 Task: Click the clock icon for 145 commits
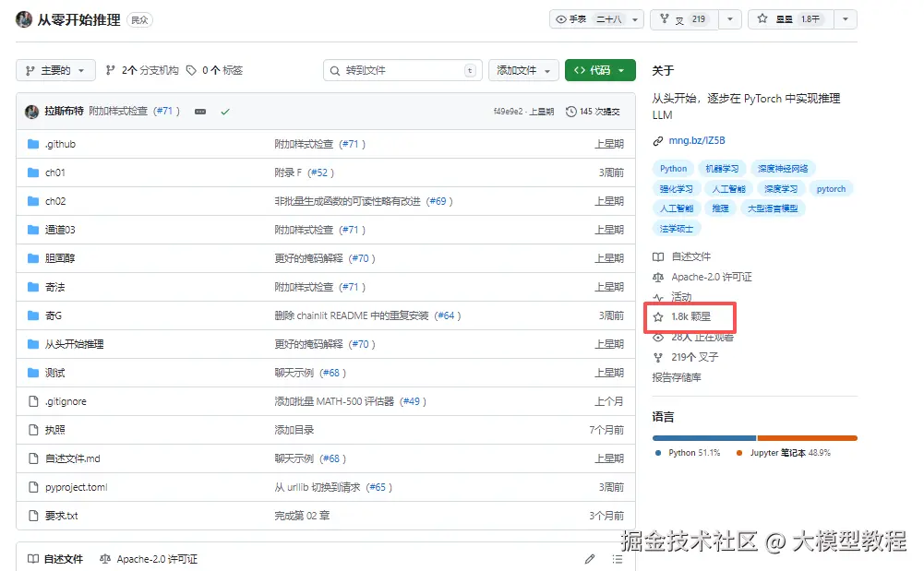pyautogui.click(x=571, y=112)
